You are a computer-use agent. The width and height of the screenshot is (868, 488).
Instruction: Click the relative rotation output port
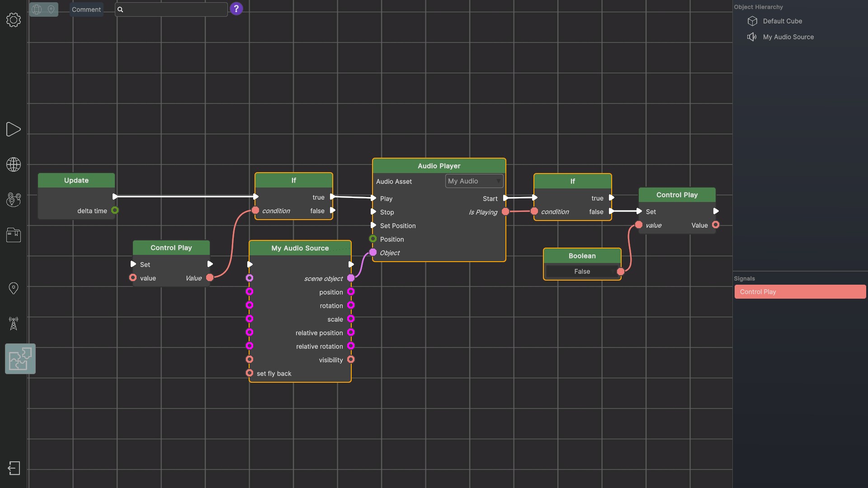351,346
